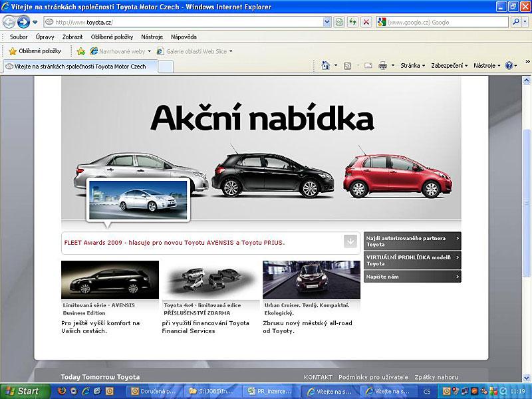Click the add to favorites bar star icon
This screenshot has height=399, width=532.
(80, 51)
